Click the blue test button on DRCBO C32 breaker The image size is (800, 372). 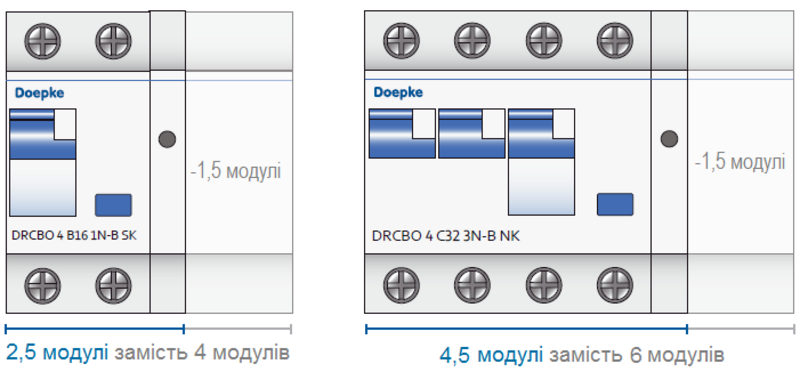point(615,204)
